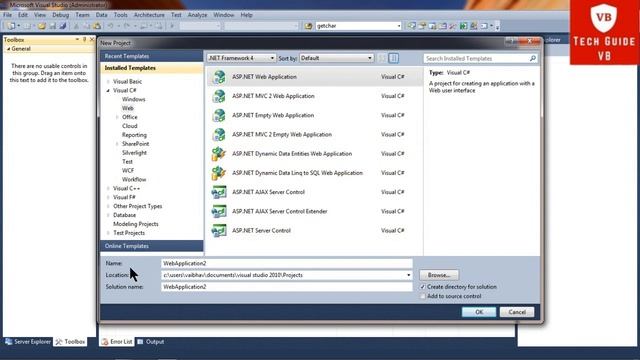Click the project Name input field
Screen dimensions: 640x360
pos(287,264)
